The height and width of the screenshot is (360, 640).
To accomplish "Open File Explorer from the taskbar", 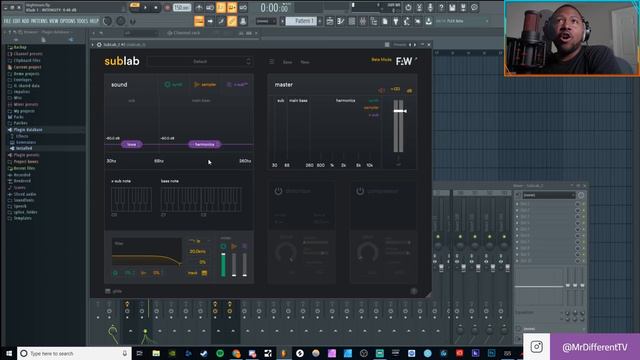I will point(156,353).
